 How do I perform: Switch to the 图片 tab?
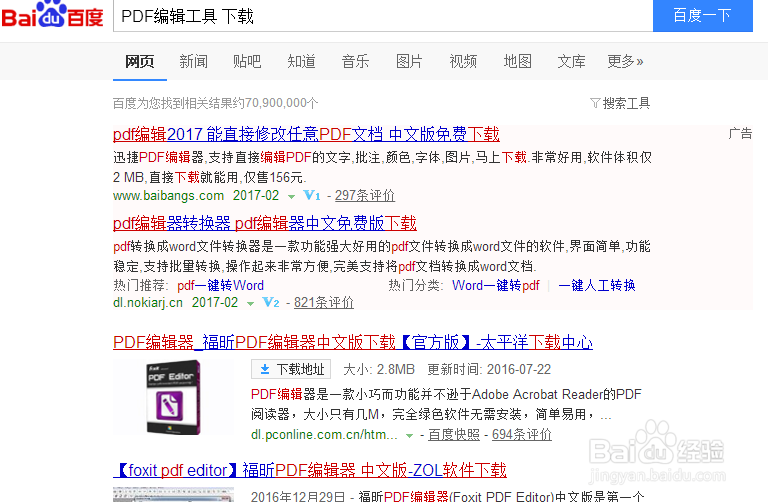click(x=409, y=61)
